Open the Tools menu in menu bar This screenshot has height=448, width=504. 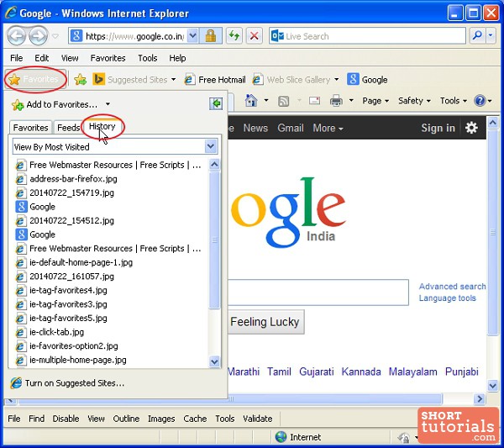[x=147, y=58]
